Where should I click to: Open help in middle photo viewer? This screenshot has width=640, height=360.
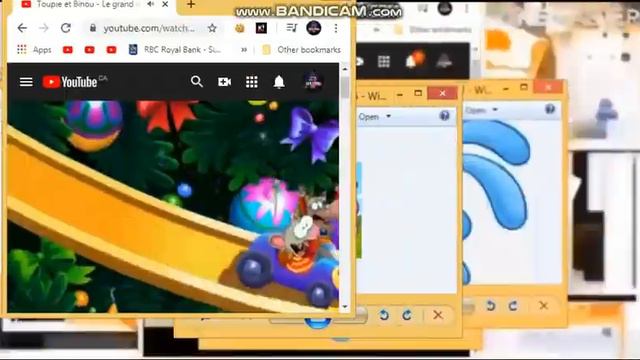(444, 116)
